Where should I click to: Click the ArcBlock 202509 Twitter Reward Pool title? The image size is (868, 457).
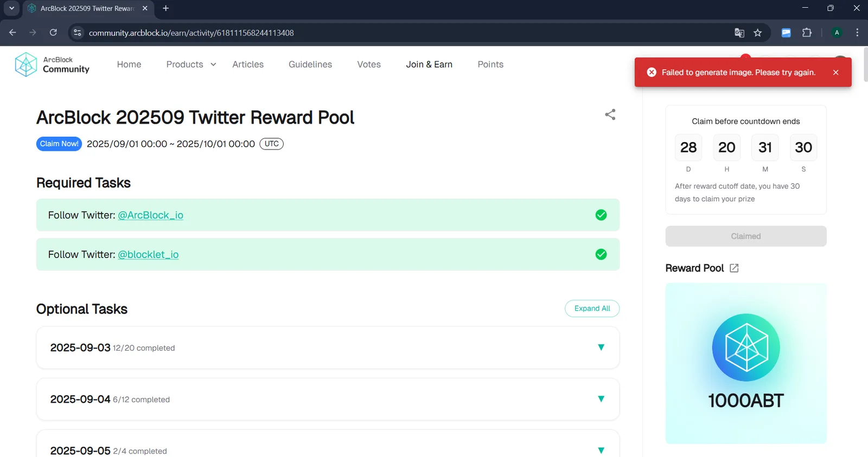point(195,117)
